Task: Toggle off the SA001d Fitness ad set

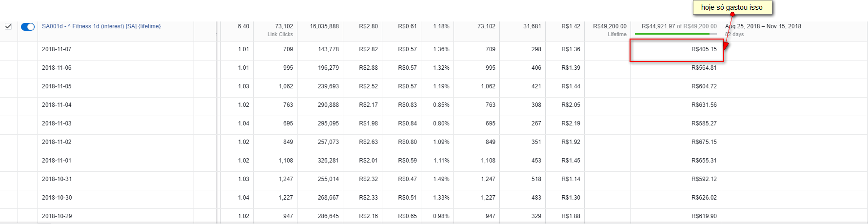Action: [28, 27]
